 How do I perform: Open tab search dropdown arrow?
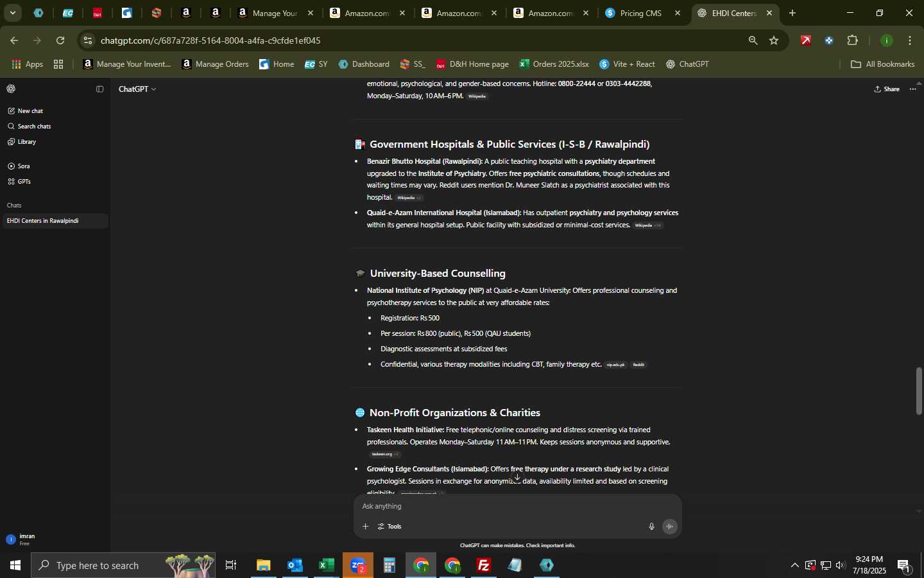[12, 13]
